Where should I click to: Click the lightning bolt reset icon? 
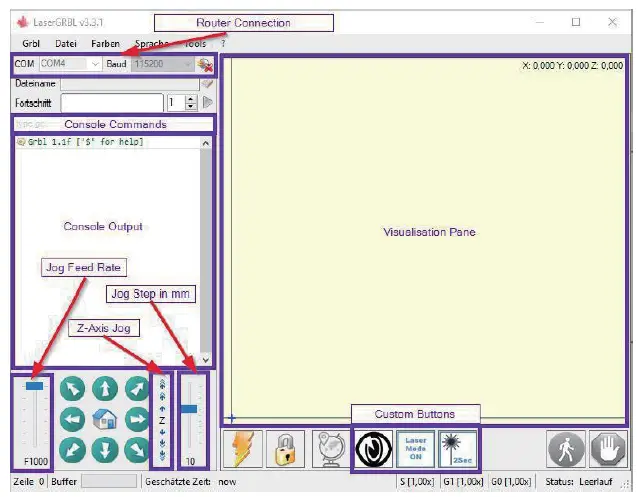[x=243, y=449]
